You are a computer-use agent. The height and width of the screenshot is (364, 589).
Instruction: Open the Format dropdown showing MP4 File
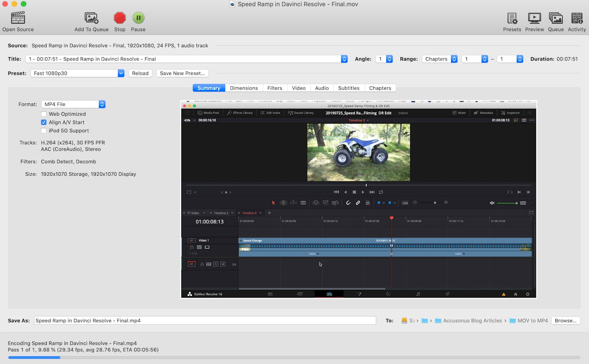coord(73,104)
